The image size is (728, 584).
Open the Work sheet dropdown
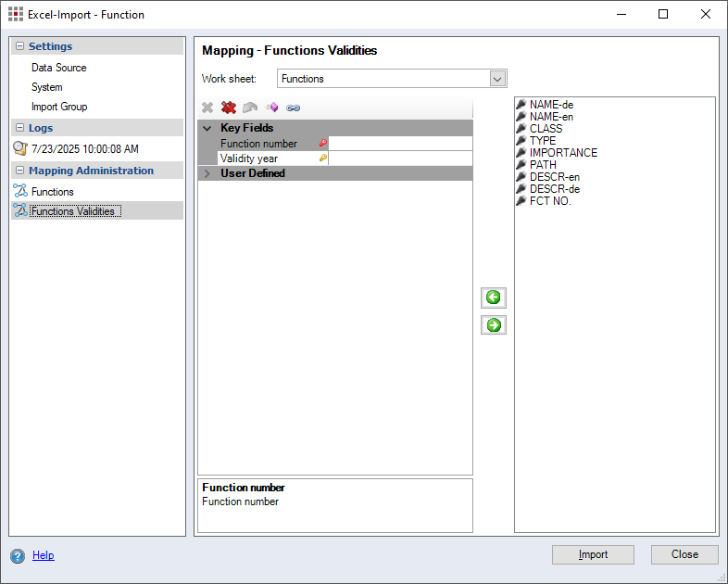pos(497,79)
